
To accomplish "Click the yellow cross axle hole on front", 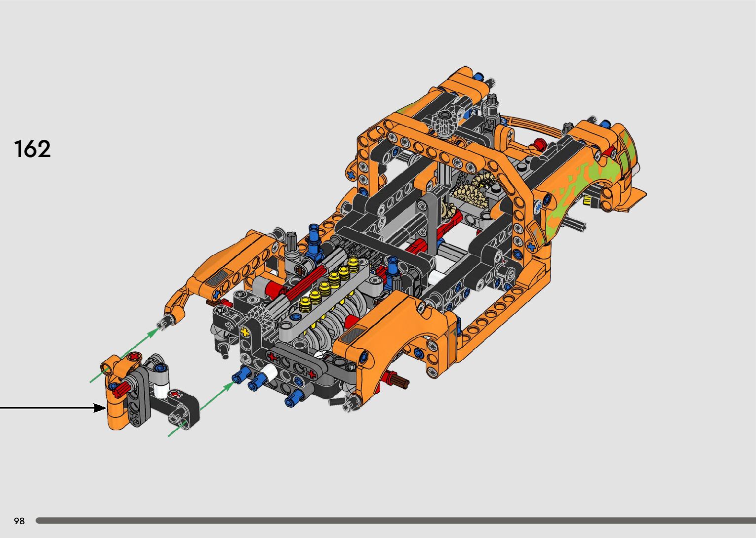I will pyautogui.click(x=244, y=332).
